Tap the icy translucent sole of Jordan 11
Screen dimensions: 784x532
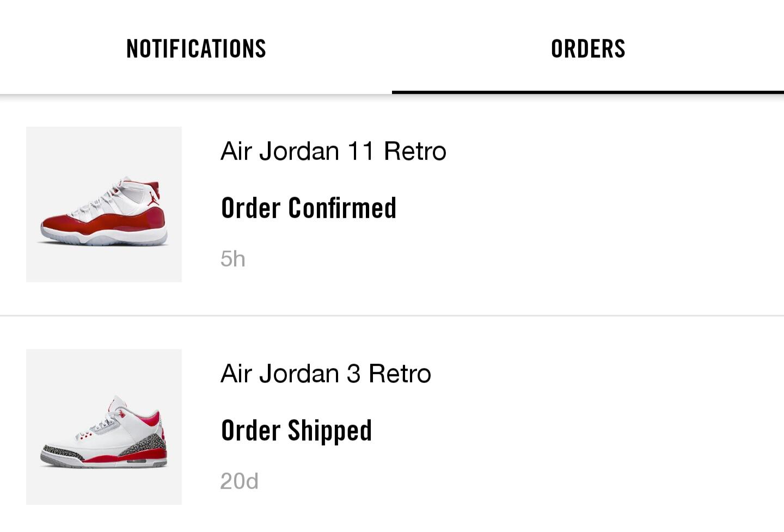click(103, 241)
